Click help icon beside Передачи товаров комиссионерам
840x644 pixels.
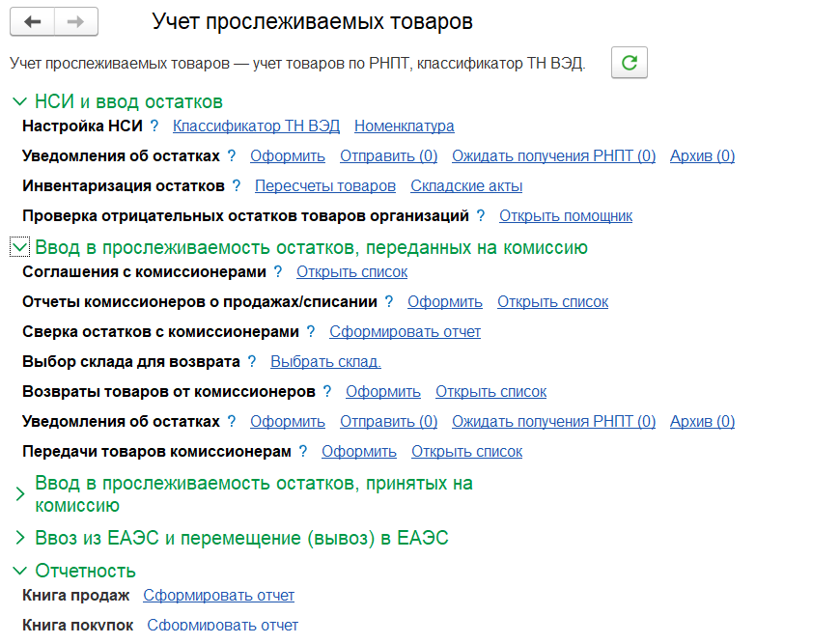[303, 451]
